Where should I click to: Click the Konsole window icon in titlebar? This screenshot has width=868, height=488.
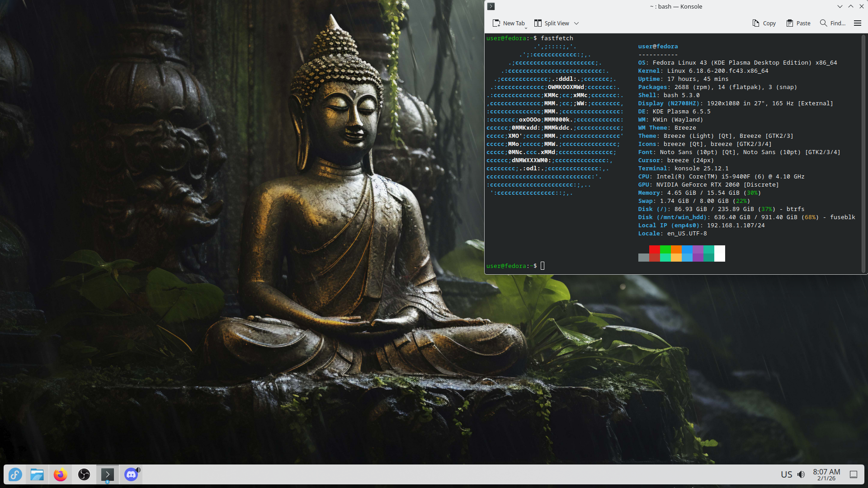[x=491, y=6]
